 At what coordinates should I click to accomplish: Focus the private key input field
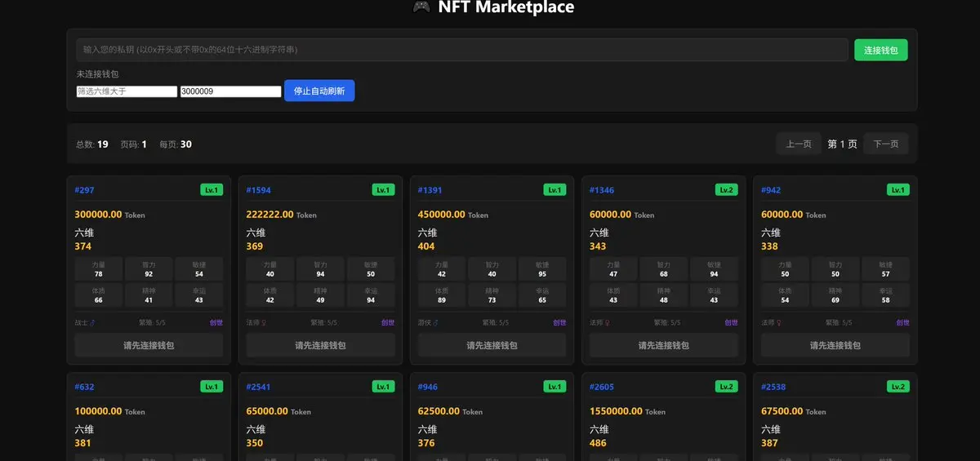tap(462, 50)
